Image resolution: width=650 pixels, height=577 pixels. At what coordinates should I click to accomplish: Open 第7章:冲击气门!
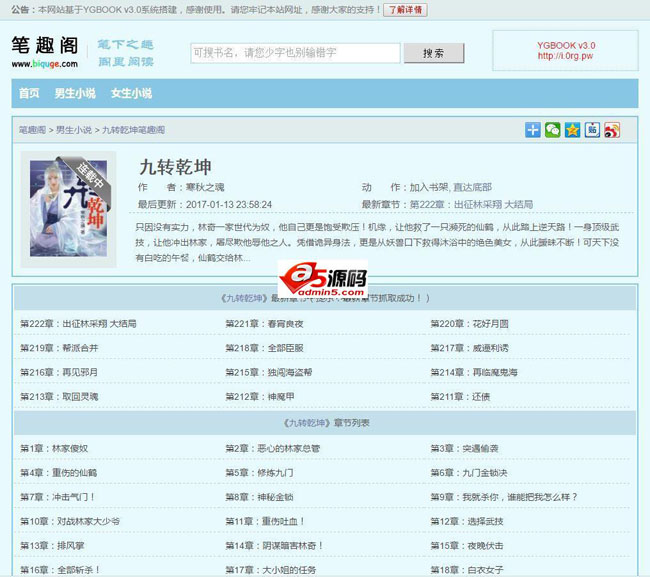point(57,497)
